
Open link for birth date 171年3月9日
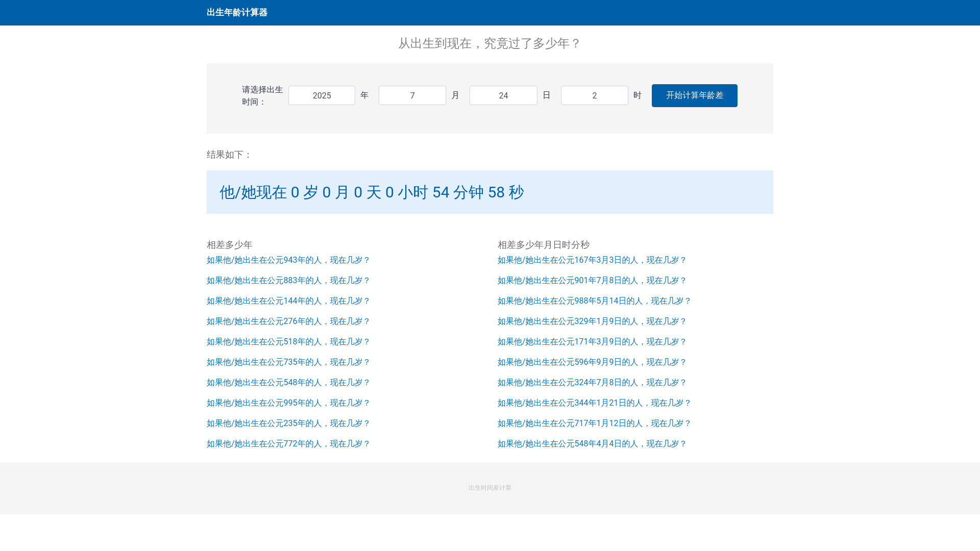coord(592,342)
